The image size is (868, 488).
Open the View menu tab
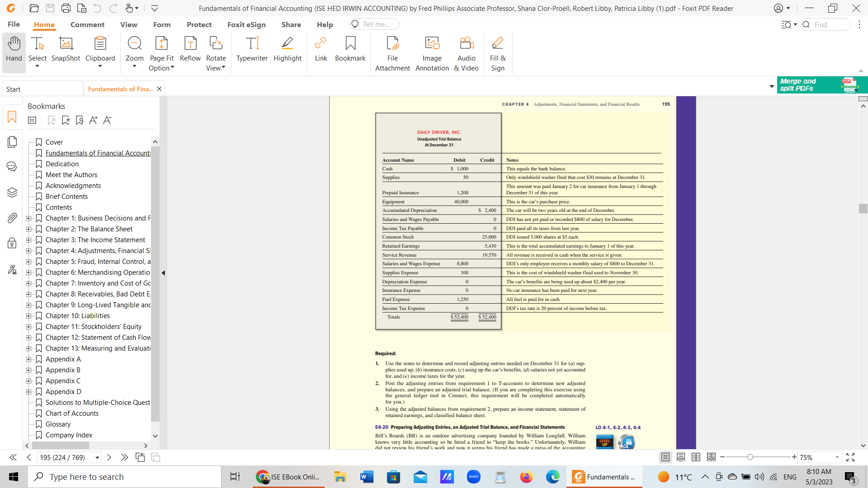(x=128, y=24)
